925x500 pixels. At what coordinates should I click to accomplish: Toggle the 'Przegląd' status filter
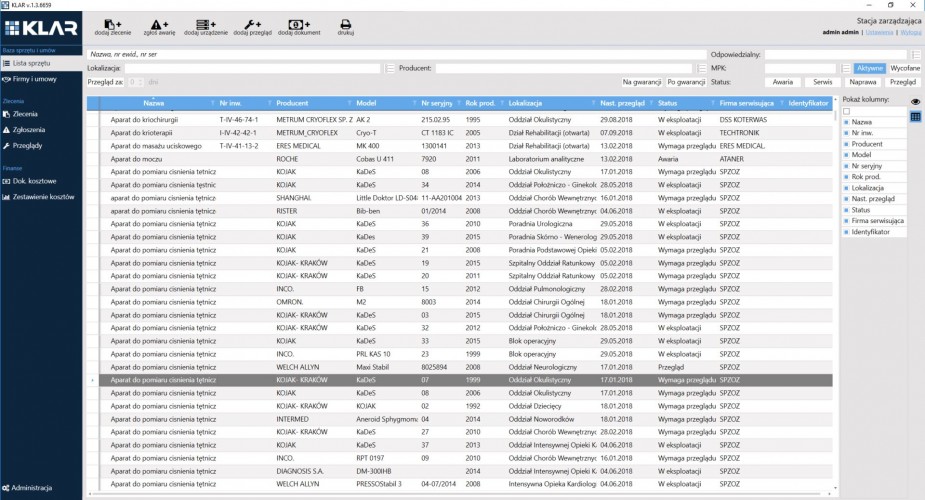pos(903,82)
